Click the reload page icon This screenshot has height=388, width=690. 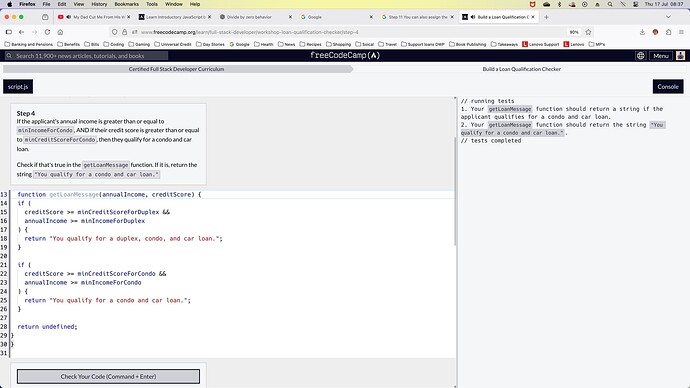pos(48,32)
